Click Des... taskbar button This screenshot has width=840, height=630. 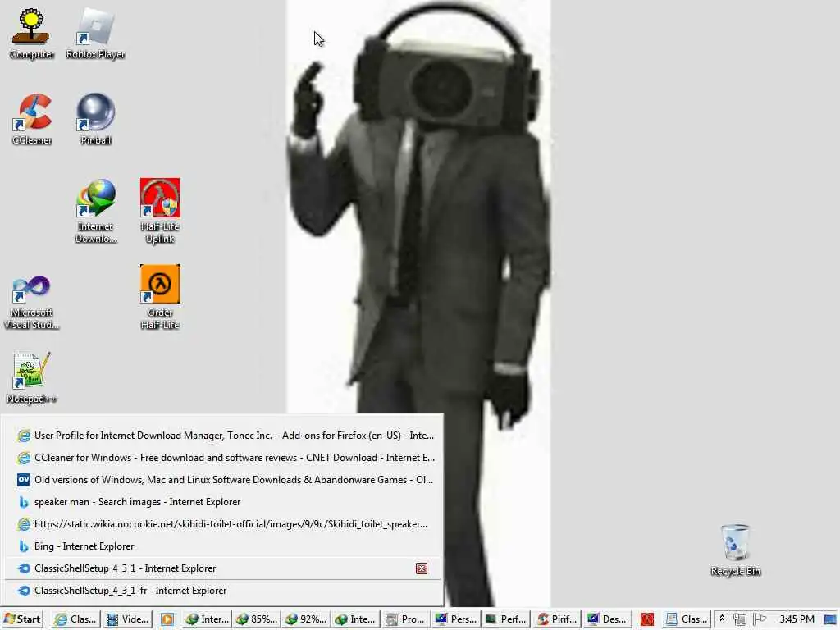(606, 619)
